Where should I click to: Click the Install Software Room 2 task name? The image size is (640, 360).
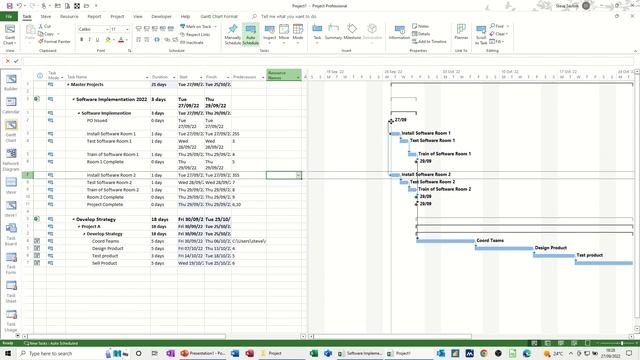111,175
